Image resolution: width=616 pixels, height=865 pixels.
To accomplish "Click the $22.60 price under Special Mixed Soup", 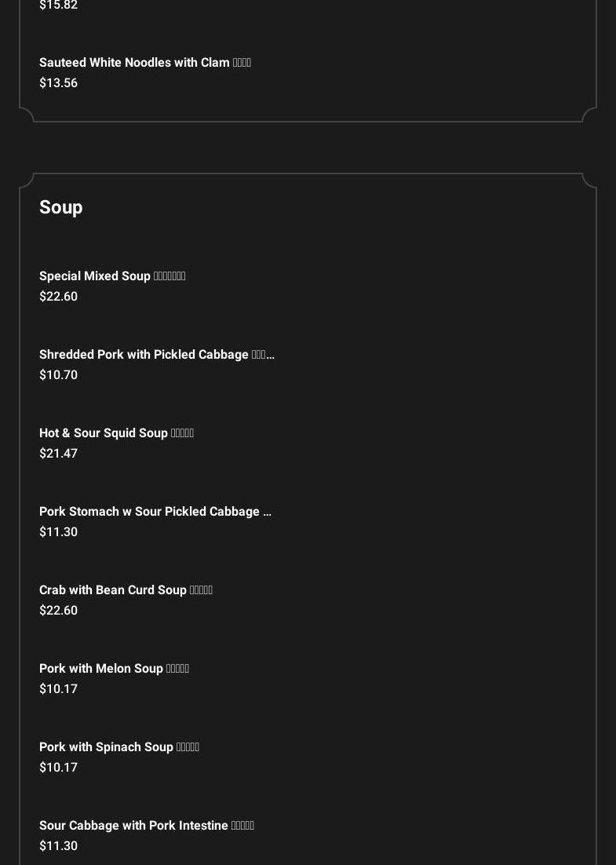I will (58, 297).
